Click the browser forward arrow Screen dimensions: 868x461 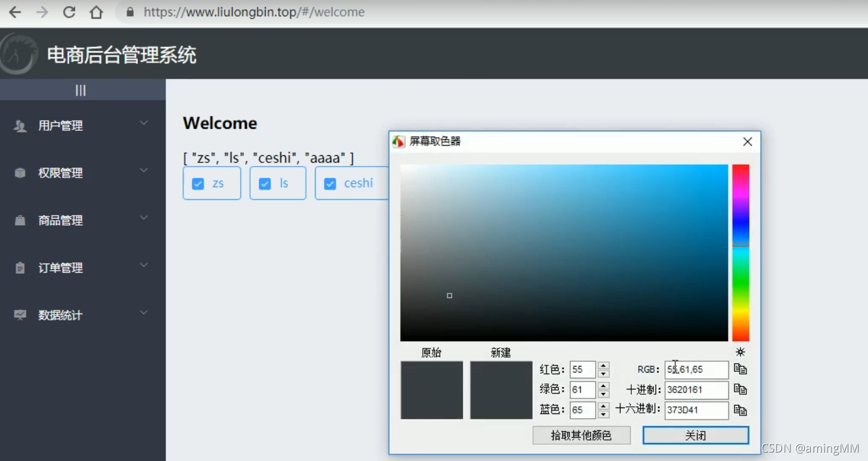point(42,12)
